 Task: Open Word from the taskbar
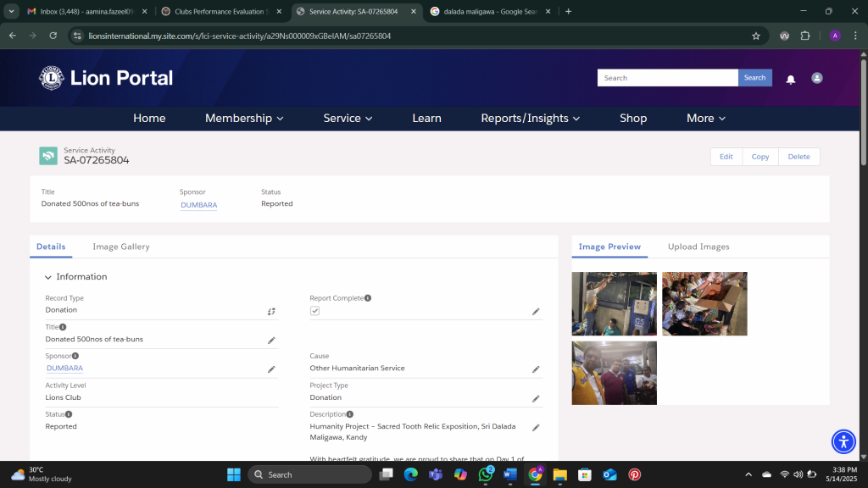click(510, 474)
